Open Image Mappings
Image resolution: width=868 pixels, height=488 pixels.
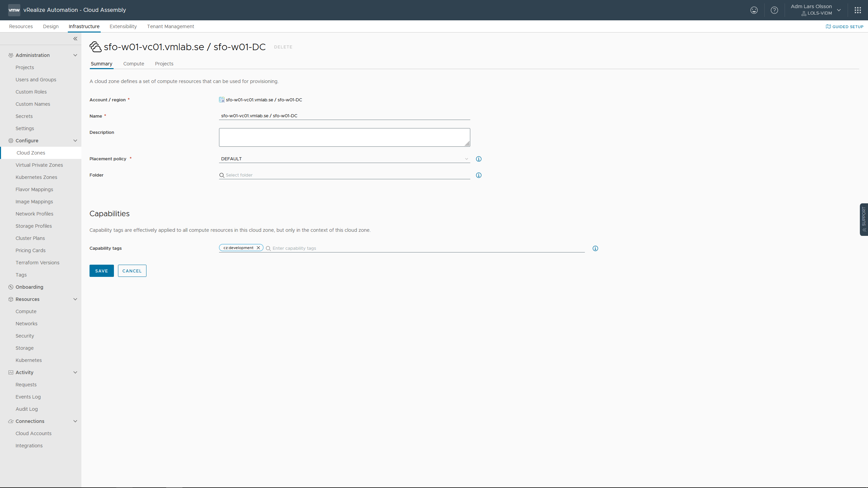pyautogui.click(x=34, y=202)
